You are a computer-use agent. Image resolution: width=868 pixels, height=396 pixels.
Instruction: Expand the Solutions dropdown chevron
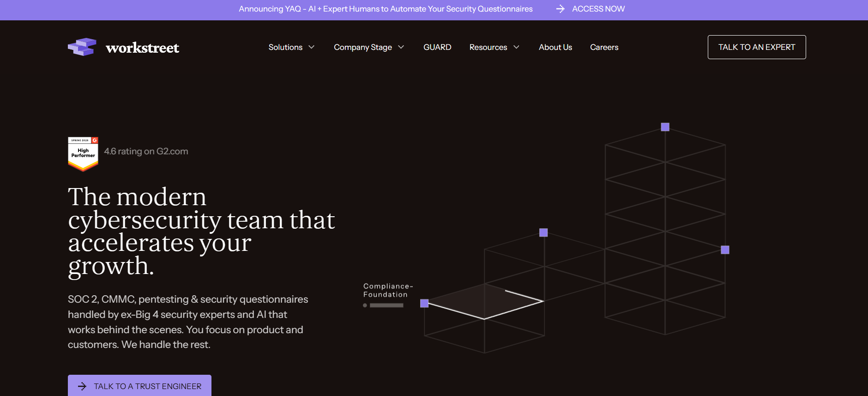coord(312,47)
